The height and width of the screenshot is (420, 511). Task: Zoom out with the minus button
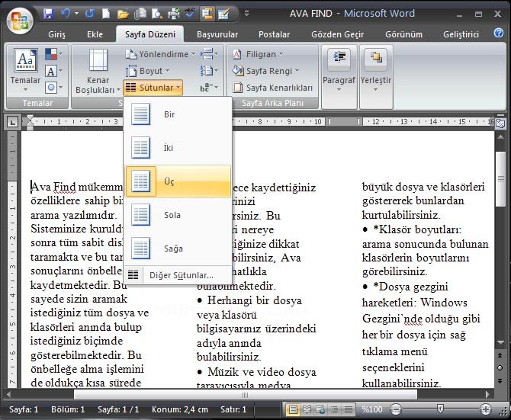396,409
